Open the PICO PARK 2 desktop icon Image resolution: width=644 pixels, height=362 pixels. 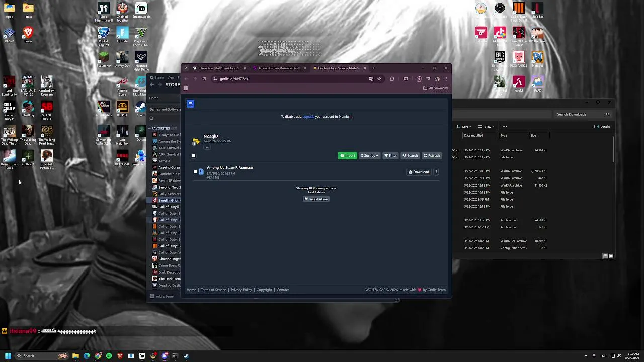point(519,59)
